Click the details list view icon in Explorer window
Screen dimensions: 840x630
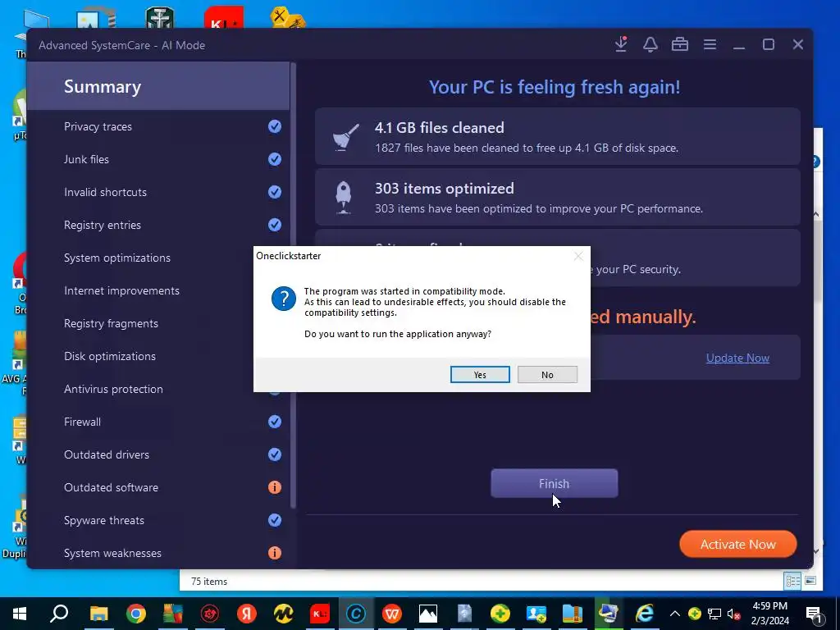pos(792,582)
